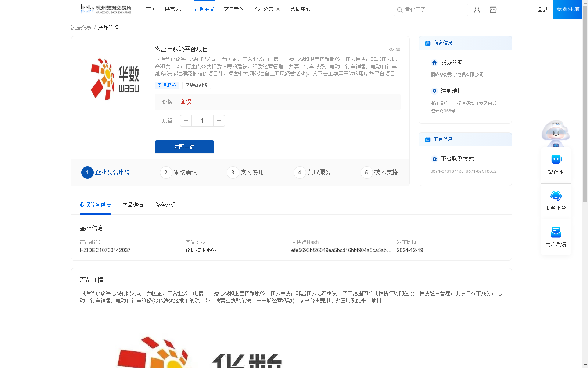Click the 区块链溯源 tag
The image size is (588, 368).
pyautogui.click(x=197, y=85)
